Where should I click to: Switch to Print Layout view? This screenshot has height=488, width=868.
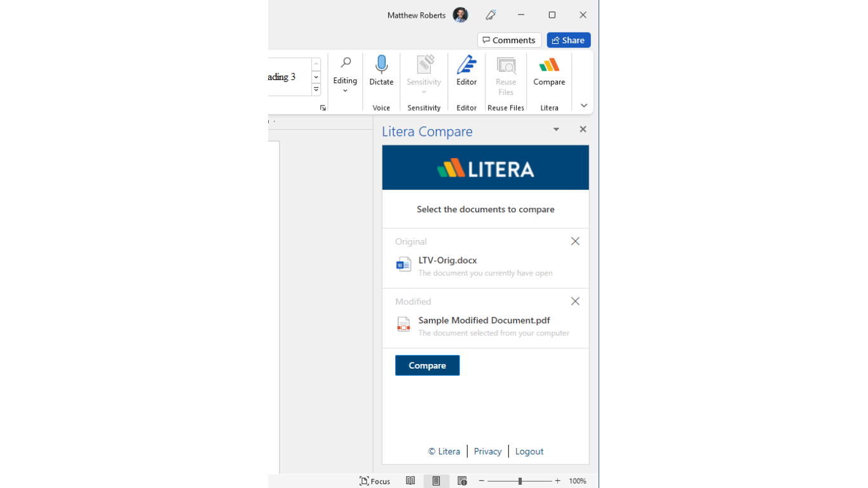436,481
